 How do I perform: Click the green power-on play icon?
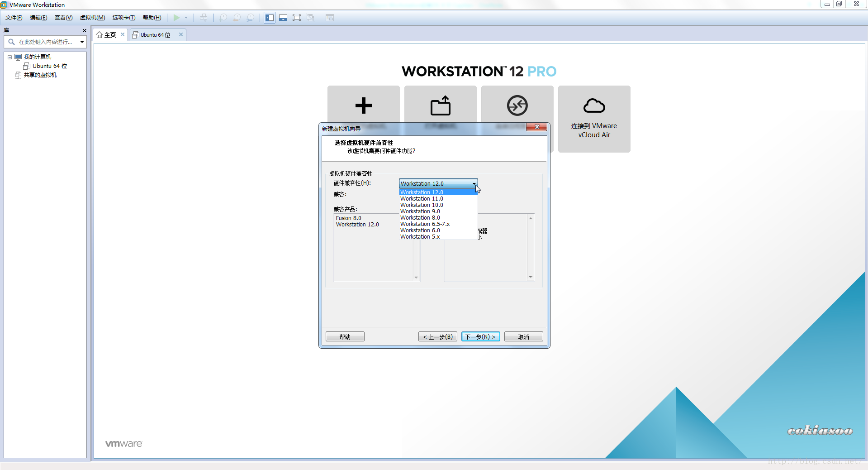point(176,18)
